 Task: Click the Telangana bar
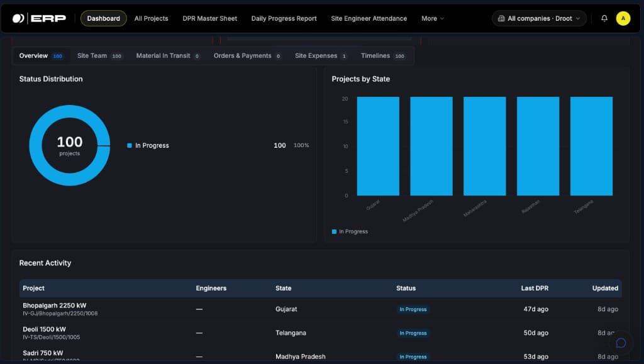(x=591, y=146)
